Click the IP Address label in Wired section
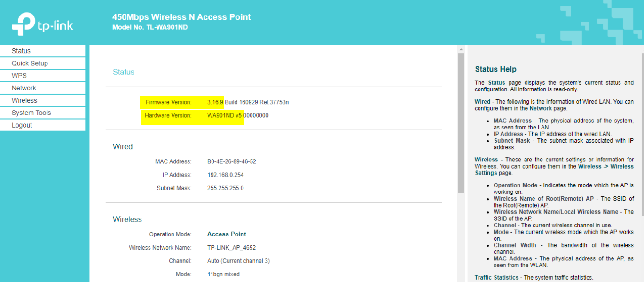Image resolution: width=644 pixels, height=282 pixels. point(176,175)
